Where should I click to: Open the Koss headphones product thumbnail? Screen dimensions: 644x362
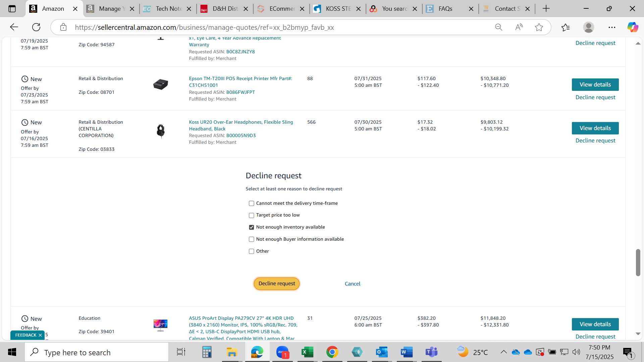pyautogui.click(x=161, y=131)
